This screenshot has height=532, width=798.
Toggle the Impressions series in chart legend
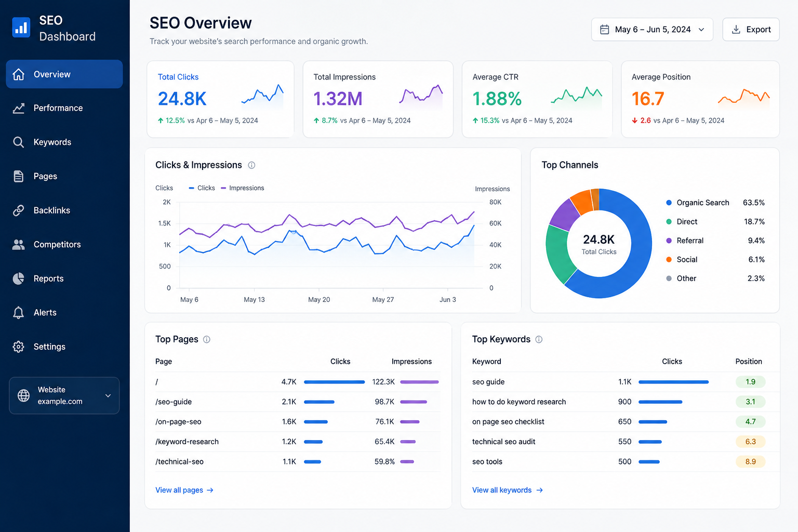coord(243,188)
